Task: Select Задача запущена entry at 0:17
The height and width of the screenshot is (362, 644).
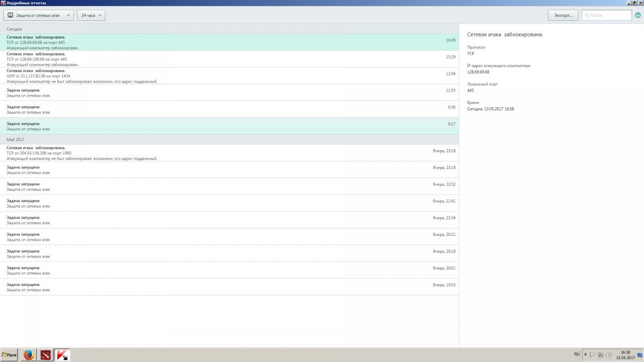Action: coord(230,126)
